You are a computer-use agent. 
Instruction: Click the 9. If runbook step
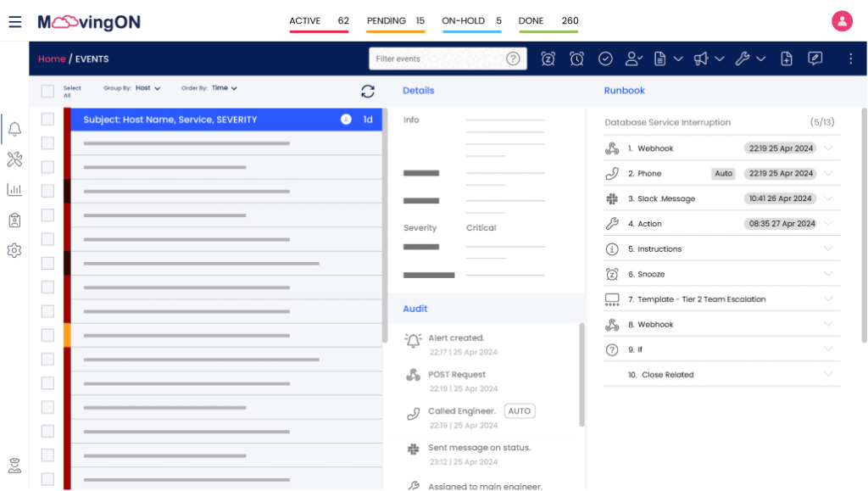[721, 350]
